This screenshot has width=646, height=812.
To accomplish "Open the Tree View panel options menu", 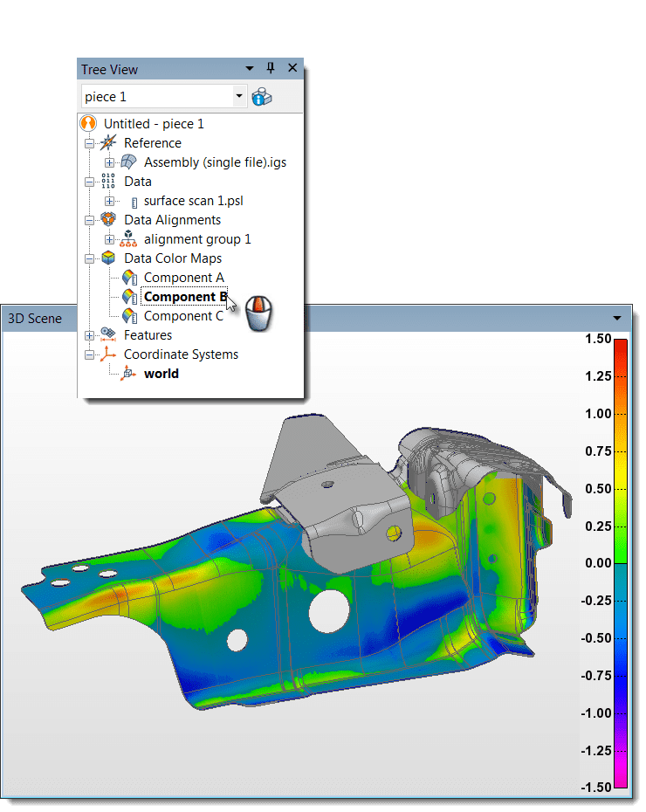I will click(250, 69).
